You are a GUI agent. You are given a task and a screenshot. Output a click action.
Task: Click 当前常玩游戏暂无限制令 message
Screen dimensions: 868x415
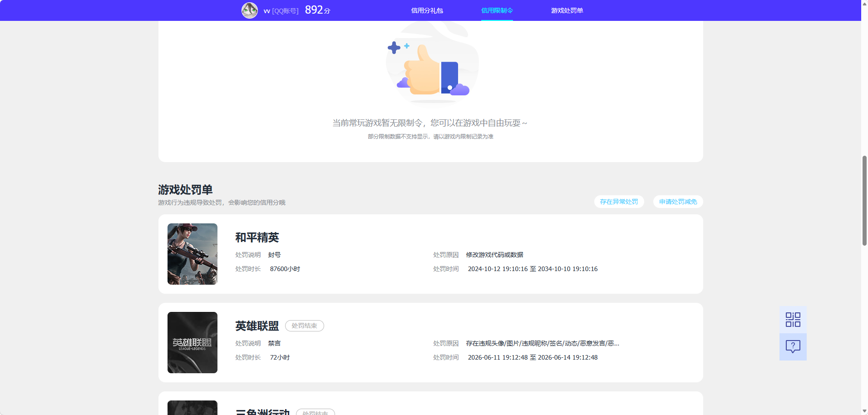click(430, 123)
